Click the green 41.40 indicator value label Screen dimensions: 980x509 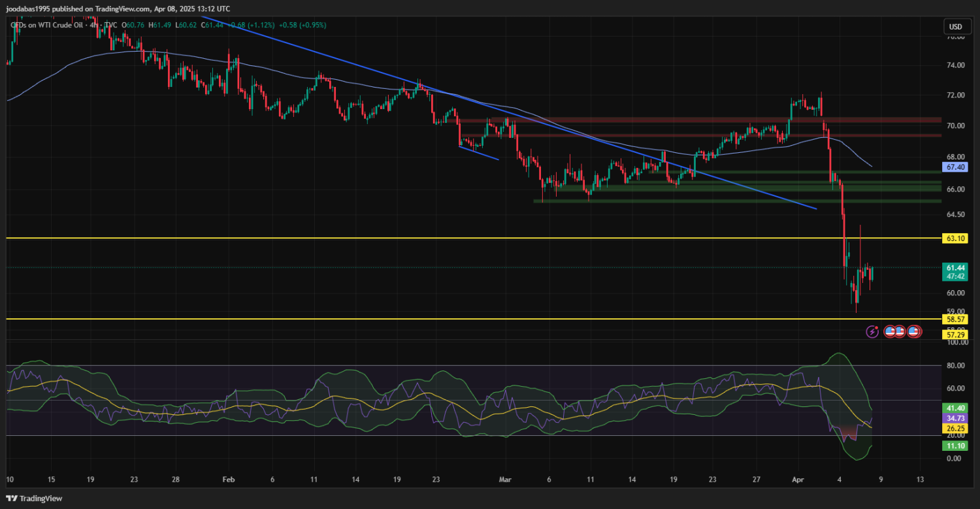pyautogui.click(x=955, y=408)
